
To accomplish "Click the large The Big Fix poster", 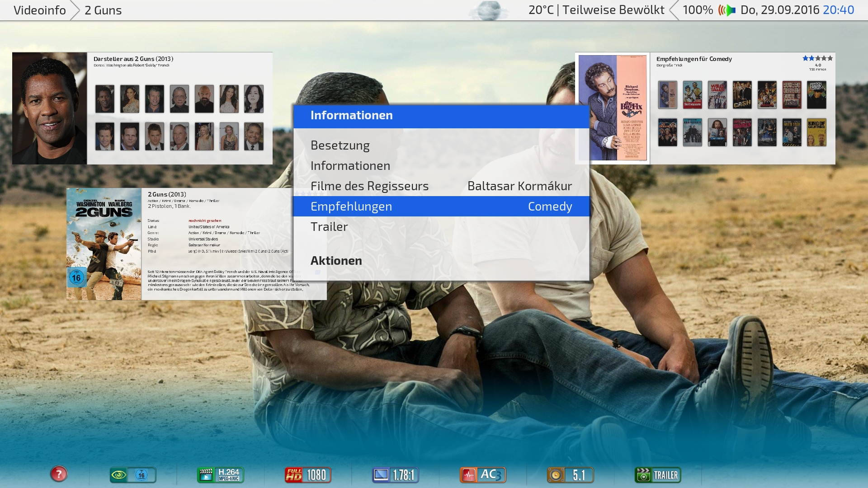I will [613, 108].
